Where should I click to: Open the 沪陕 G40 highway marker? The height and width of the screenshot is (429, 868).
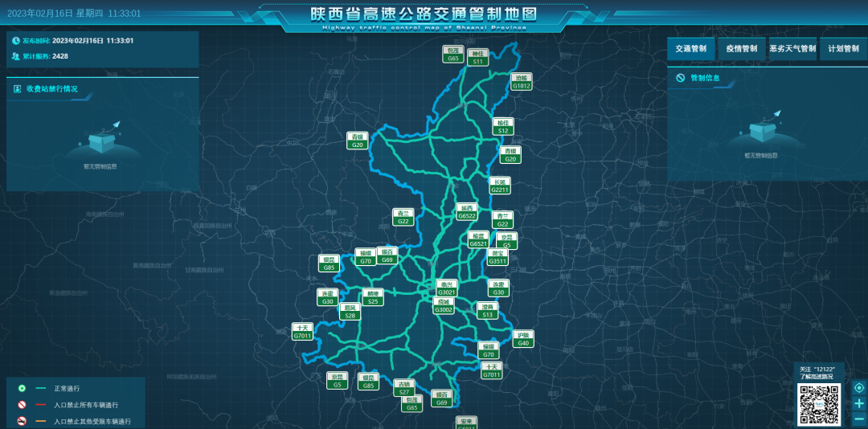(523, 339)
